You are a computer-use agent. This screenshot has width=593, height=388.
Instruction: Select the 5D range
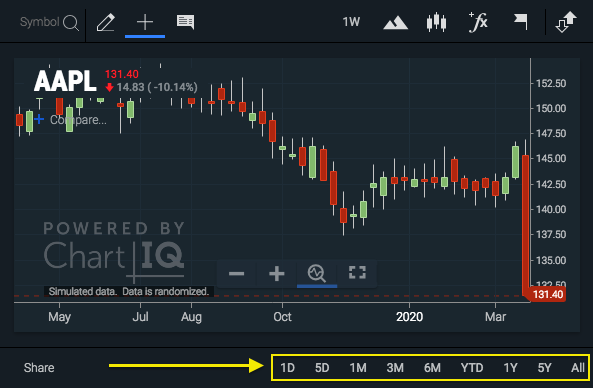(x=322, y=368)
